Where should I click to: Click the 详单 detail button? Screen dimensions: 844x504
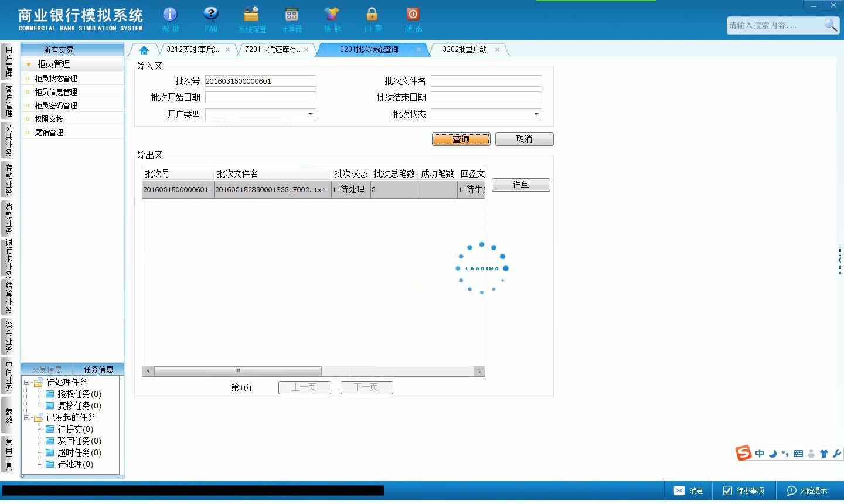tap(520, 185)
